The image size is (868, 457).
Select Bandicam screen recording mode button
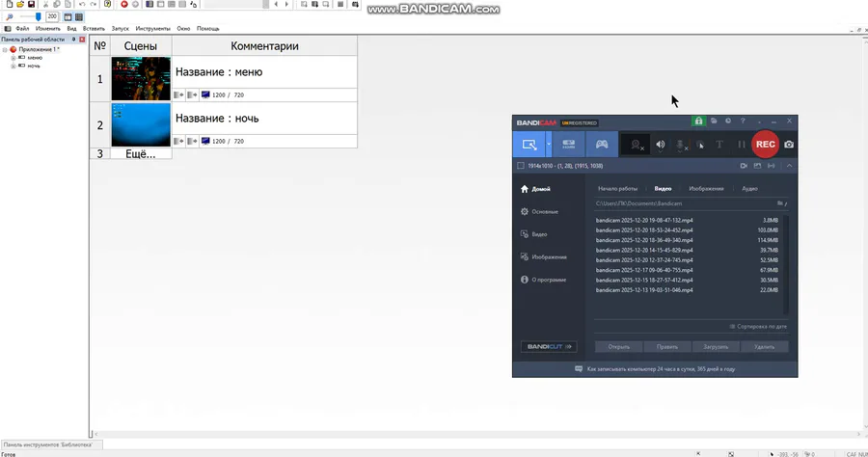coord(529,145)
